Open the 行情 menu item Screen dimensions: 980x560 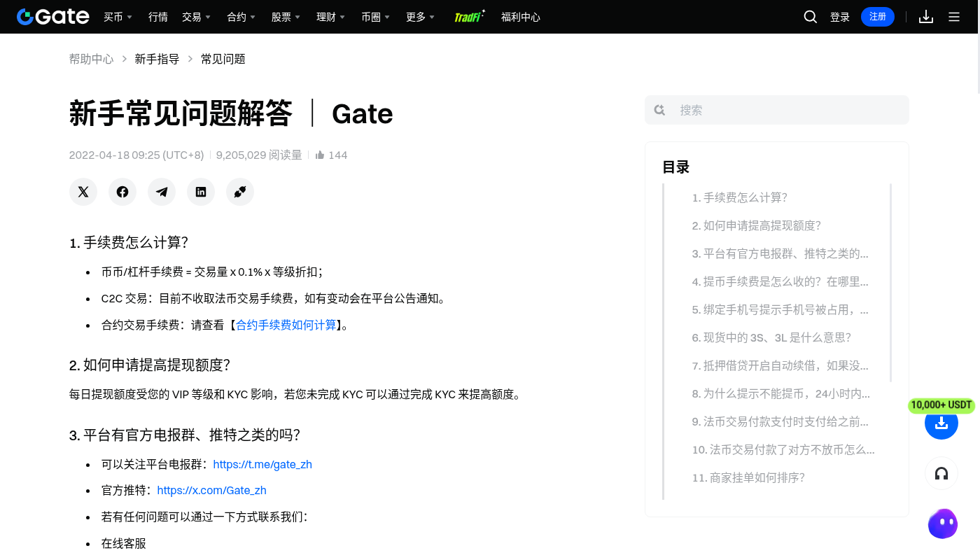(158, 17)
